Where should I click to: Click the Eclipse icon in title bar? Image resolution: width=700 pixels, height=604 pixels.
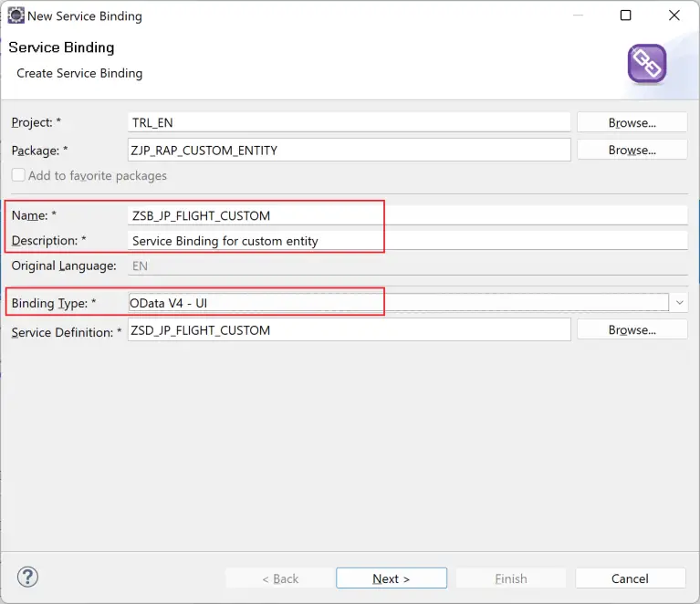16,16
